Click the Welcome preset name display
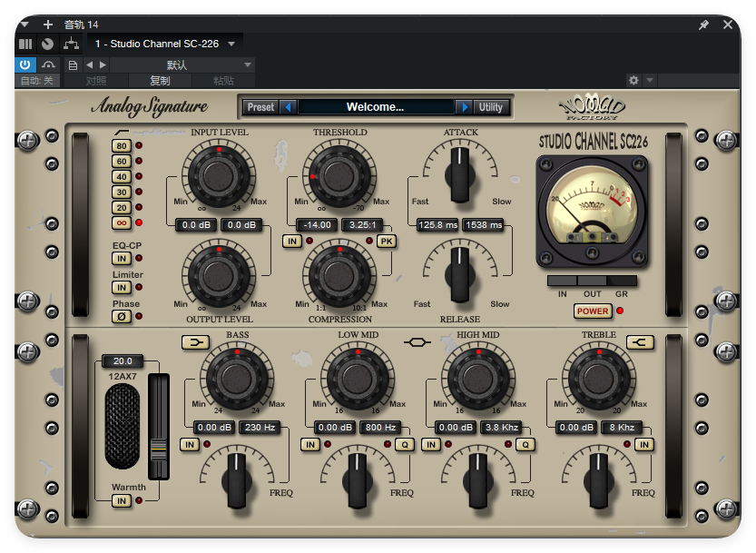The image size is (756, 553). click(376, 107)
